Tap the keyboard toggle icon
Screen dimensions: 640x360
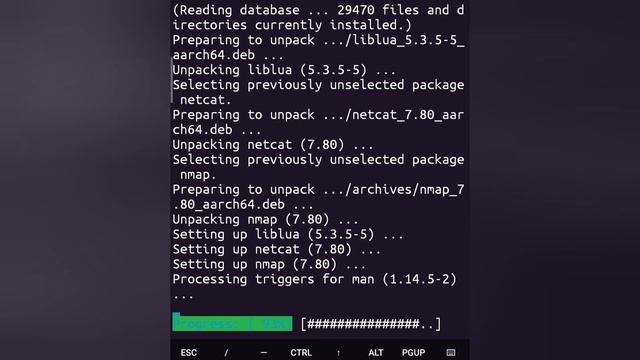[x=451, y=352]
